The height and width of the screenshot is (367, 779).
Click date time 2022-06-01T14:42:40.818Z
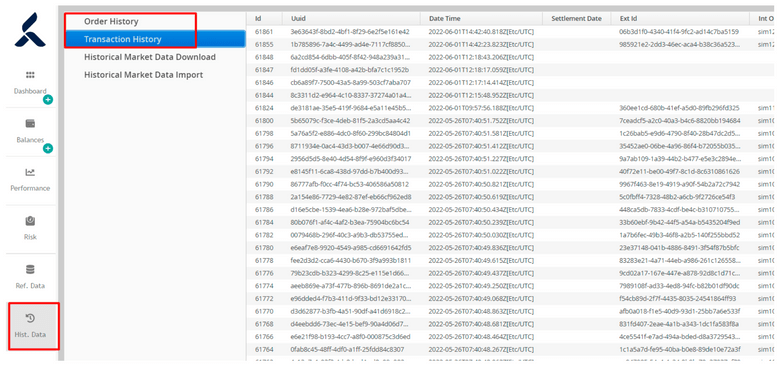[x=481, y=32]
